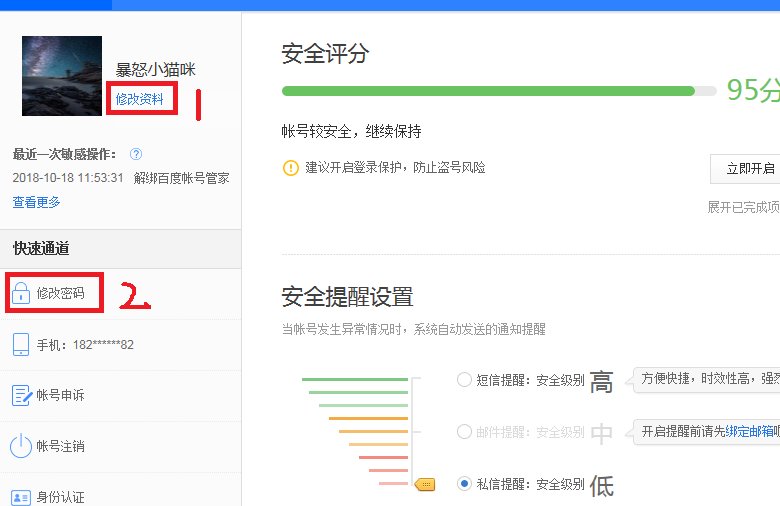Viewport: 780px width, 506px height.
Task: Click the yellow warning exclamation icon
Action: click(291, 168)
